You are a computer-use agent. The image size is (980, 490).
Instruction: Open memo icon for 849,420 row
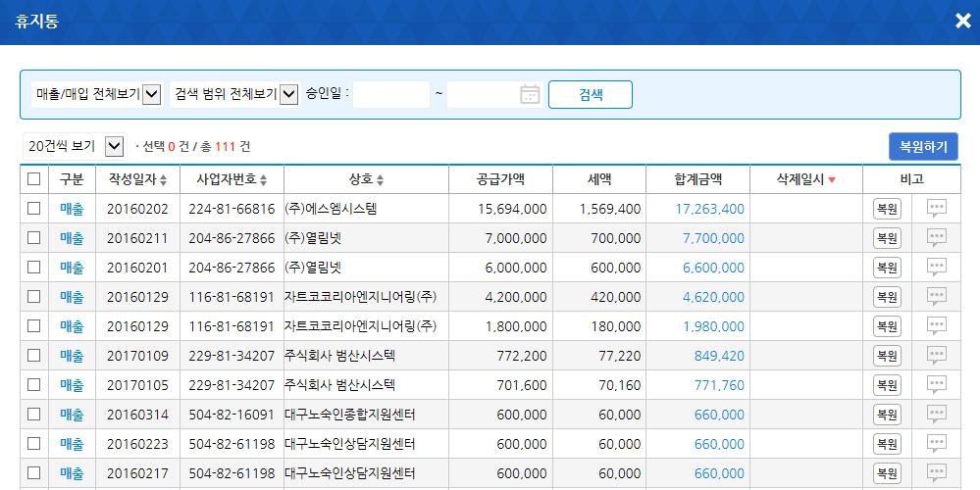[x=936, y=355]
